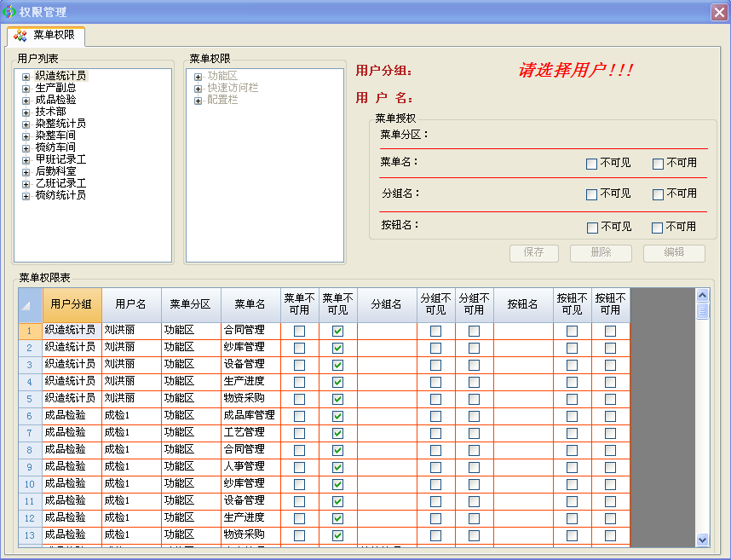Expand the 织造统计员 user group
The height and width of the screenshot is (560, 731).
[x=26, y=77]
